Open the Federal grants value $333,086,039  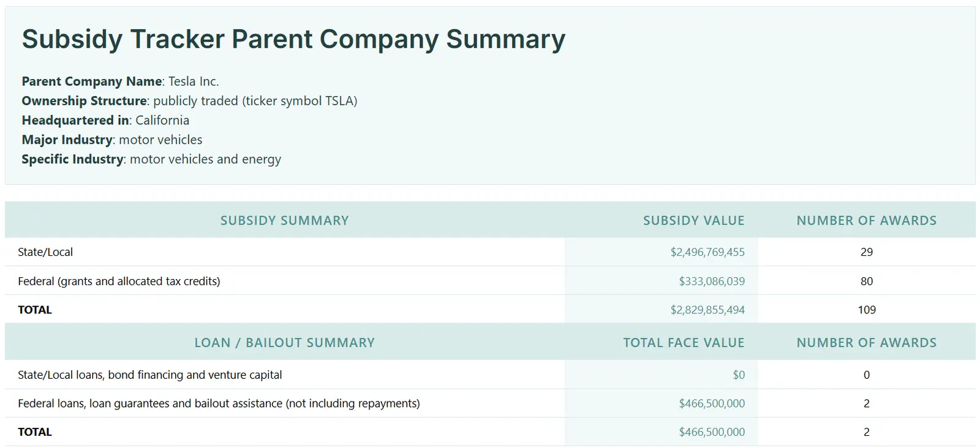[x=711, y=282]
